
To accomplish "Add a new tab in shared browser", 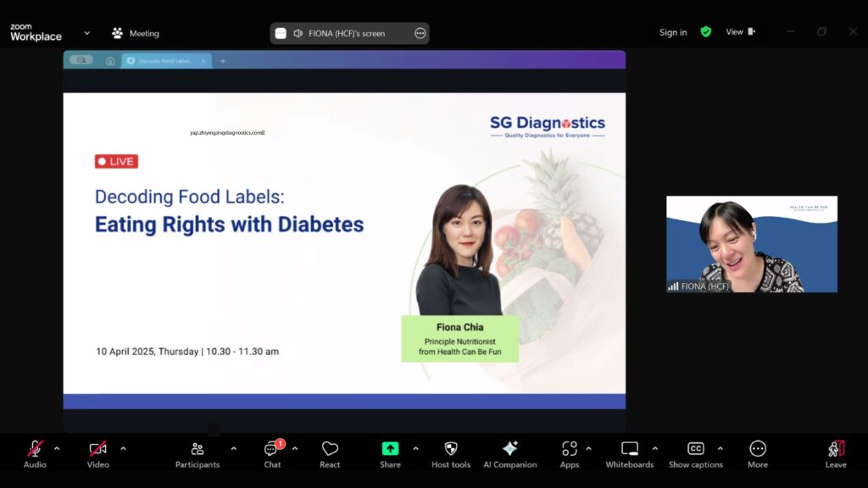I will (x=223, y=61).
